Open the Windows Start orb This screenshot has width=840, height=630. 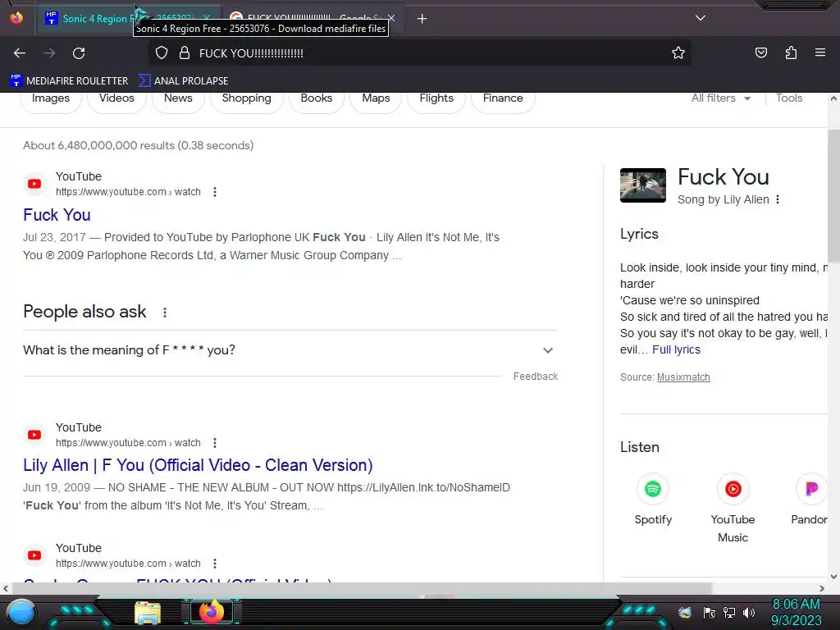(21, 613)
